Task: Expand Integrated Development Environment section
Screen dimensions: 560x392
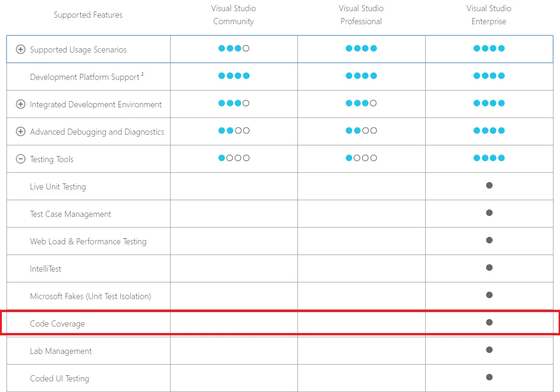Action: click(20, 104)
